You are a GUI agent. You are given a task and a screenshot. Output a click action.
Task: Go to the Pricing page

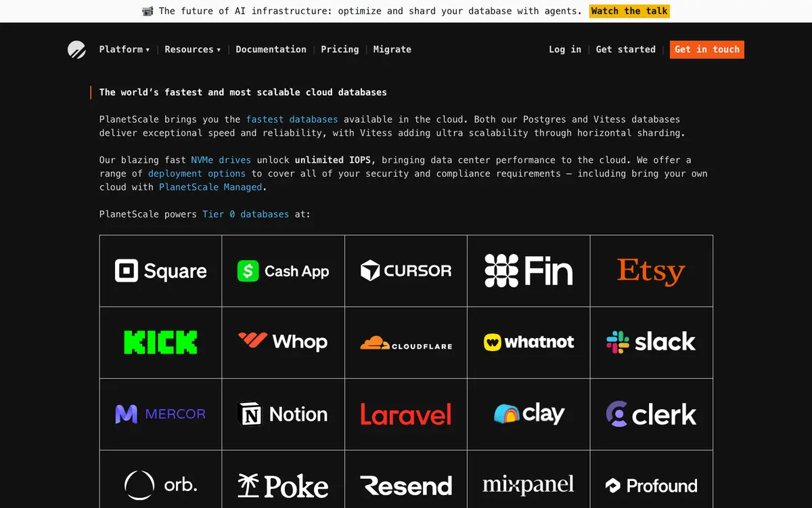pos(340,49)
